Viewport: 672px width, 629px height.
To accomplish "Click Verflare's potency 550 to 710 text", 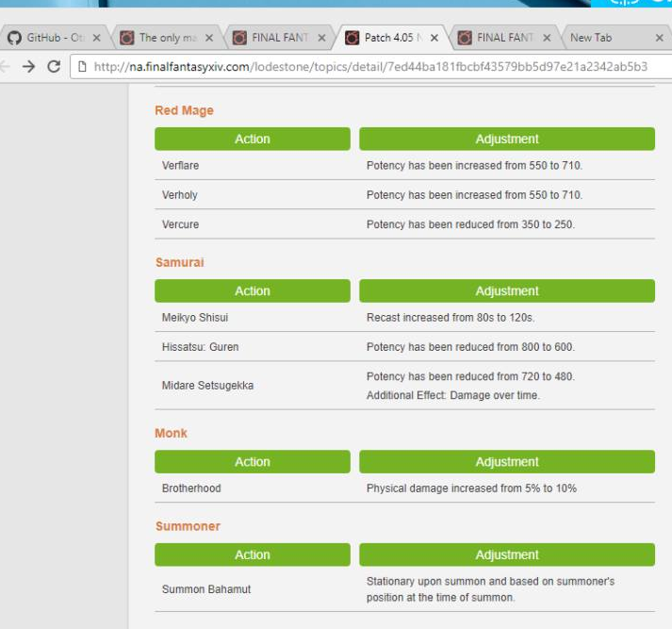I will pos(474,166).
